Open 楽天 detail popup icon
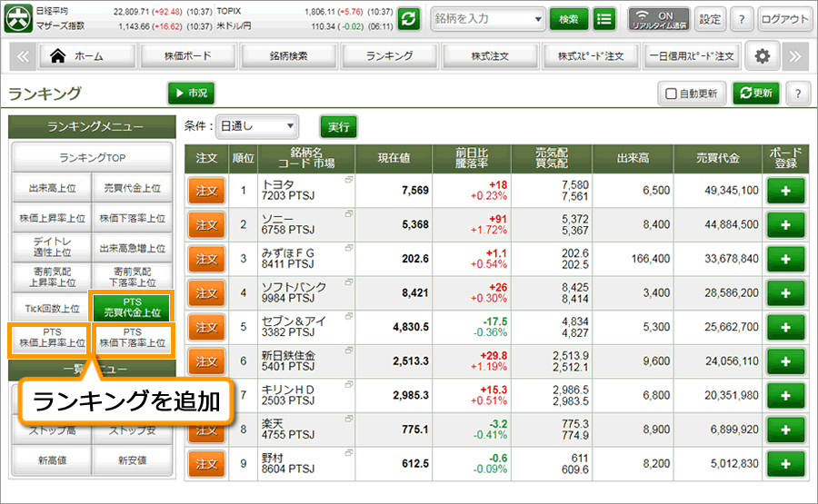Viewport: 818px width, 504px height. tap(348, 419)
